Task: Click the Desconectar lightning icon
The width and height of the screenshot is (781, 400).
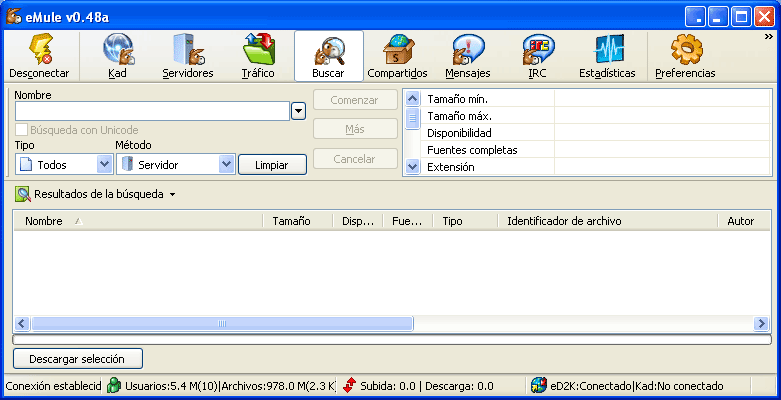Action: pos(41,49)
